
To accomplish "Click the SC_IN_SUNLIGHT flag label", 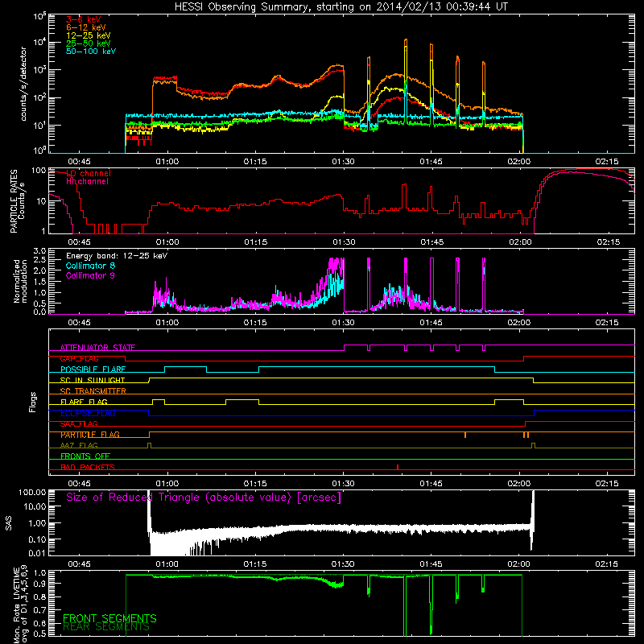I will pyautogui.click(x=93, y=380).
